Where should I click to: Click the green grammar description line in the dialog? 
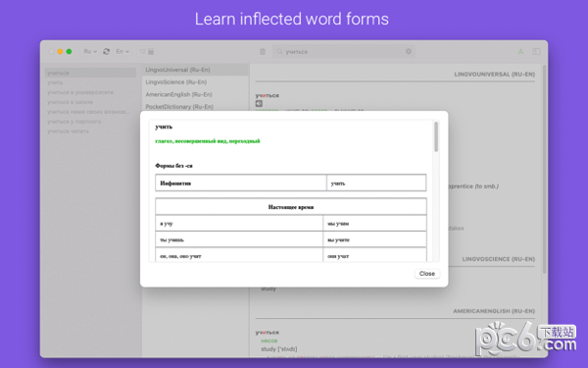pyautogui.click(x=208, y=141)
